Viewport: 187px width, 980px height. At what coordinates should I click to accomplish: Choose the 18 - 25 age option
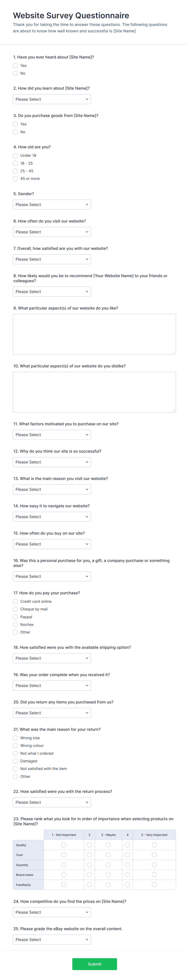click(x=15, y=163)
